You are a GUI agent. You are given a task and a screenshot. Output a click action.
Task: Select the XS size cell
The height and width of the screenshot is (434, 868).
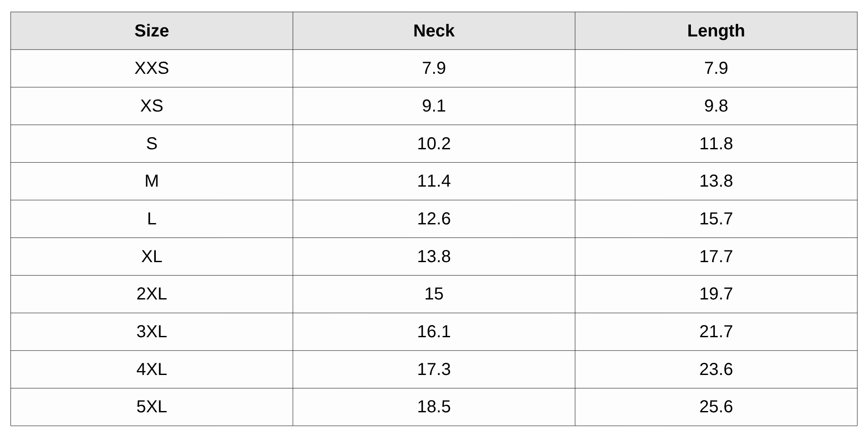tap(151, 106)
